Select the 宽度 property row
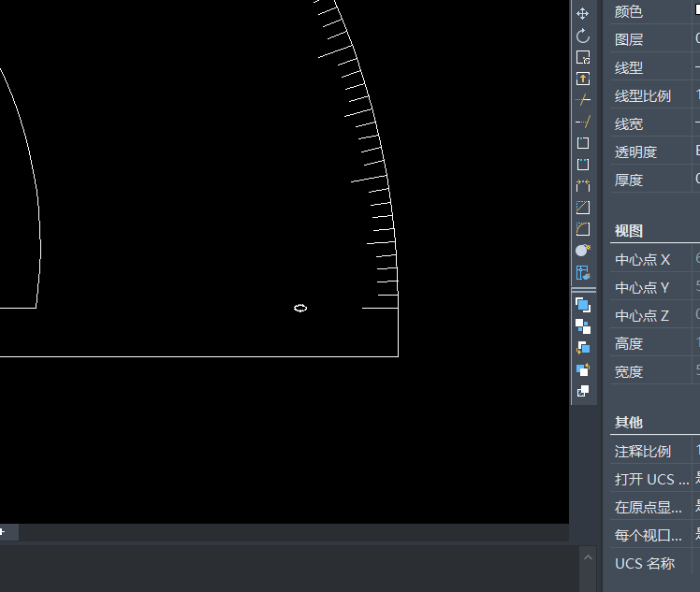The width and height of the screenshot is (700, 592). point(655,371)
